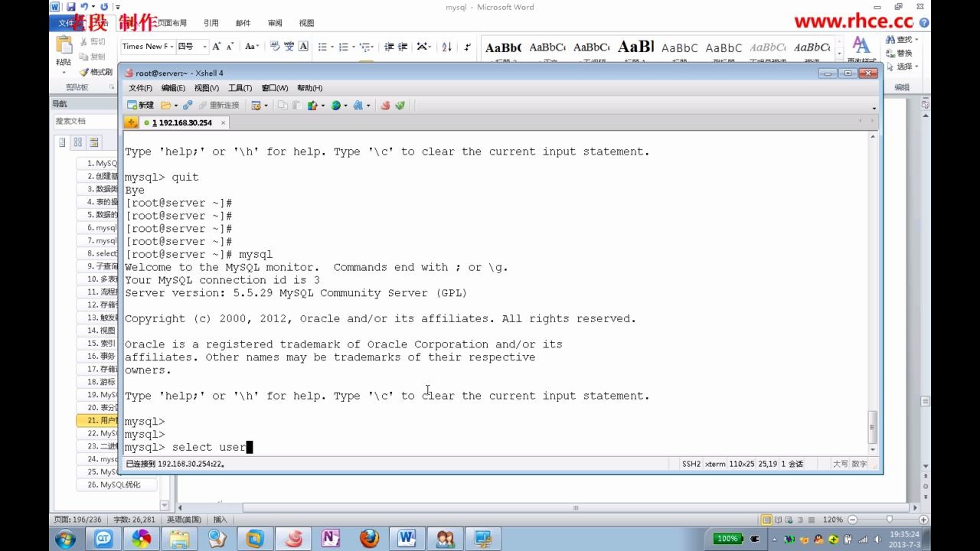The width and height of the screenshot is (980, 551).
Task: Switch to Word 邮件 ribbon tab
Action: pos(243,23)
